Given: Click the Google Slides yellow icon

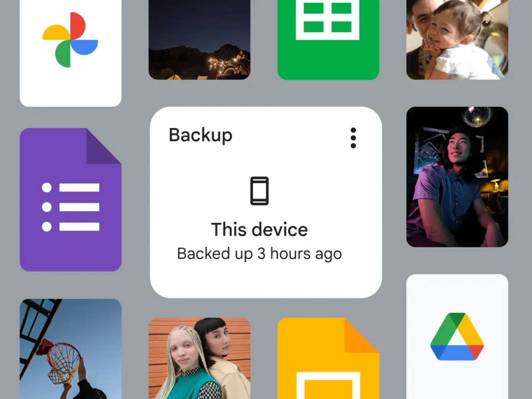Looking at the screenshot, I should coord(328,364).
